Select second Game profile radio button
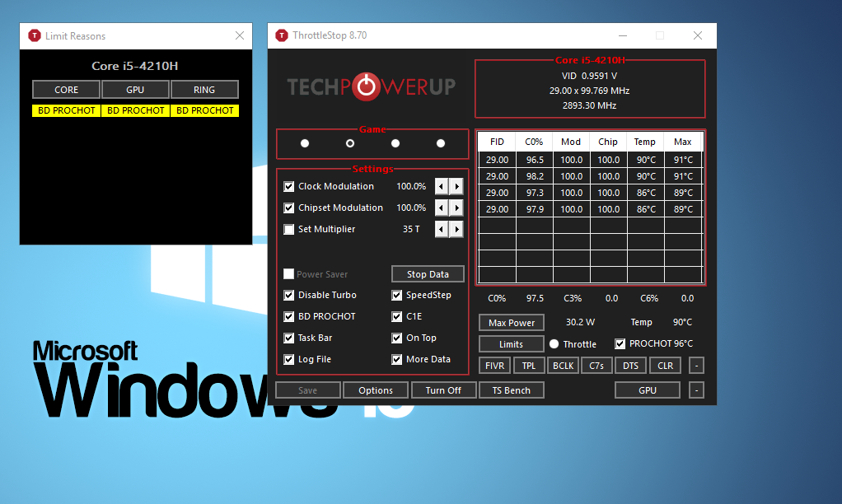842x504 pixels. click(x=350, y=143)
